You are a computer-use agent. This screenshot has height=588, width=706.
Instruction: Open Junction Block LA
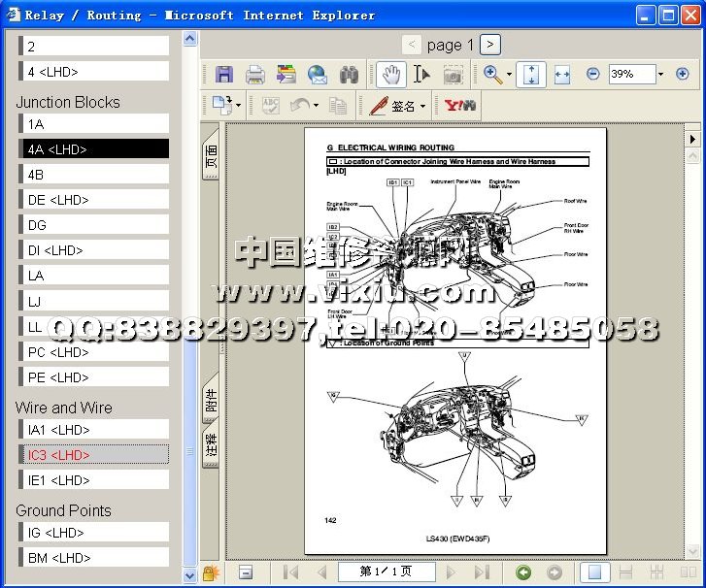click(93, 276)
